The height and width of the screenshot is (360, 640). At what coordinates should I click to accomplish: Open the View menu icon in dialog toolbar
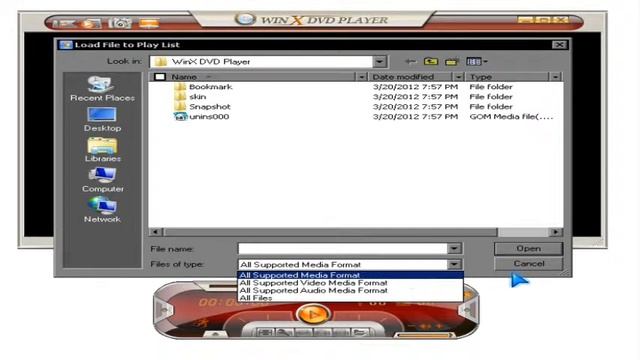click(x=476, y=62)
